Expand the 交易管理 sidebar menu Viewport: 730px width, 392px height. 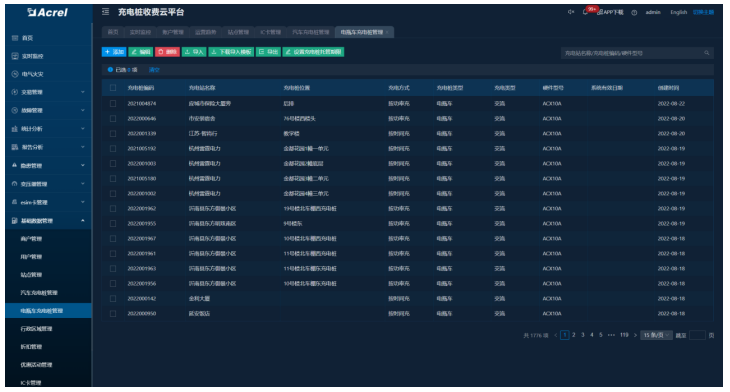coord(48,92)
